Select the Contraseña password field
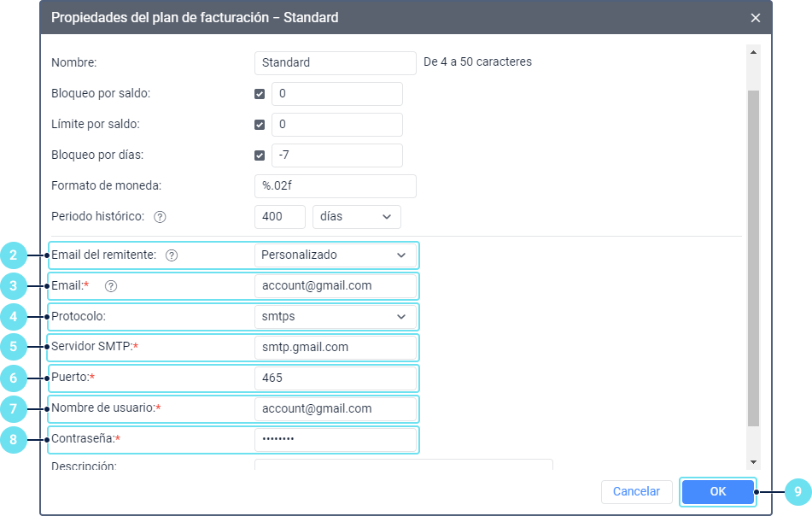812x516 pixels. coord(335,439)
